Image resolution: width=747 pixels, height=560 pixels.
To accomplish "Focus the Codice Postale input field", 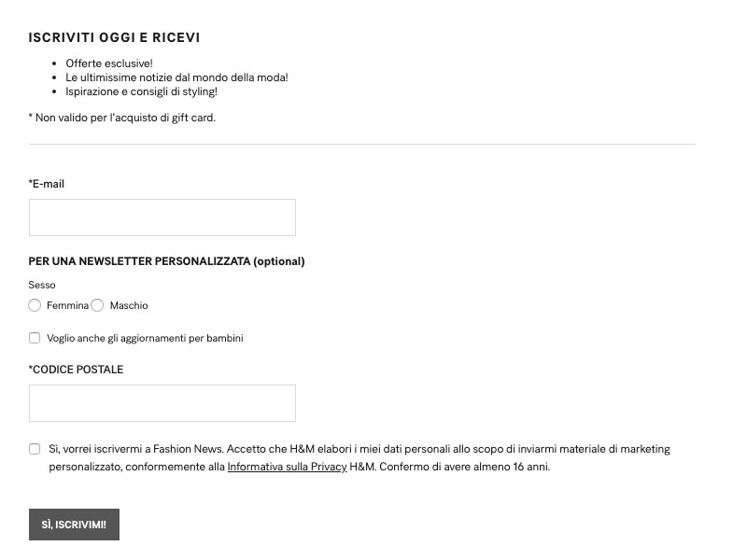I will click(x=162, y=403).
